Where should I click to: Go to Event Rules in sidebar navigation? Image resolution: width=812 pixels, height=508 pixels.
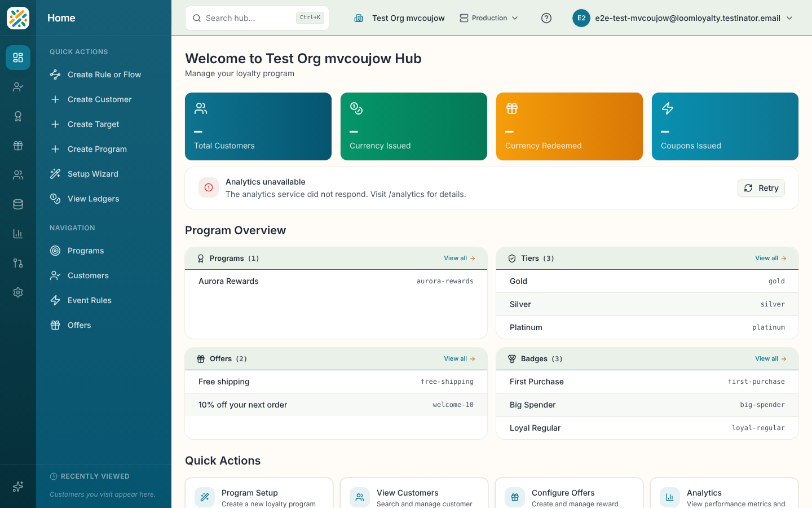(104, 300)
